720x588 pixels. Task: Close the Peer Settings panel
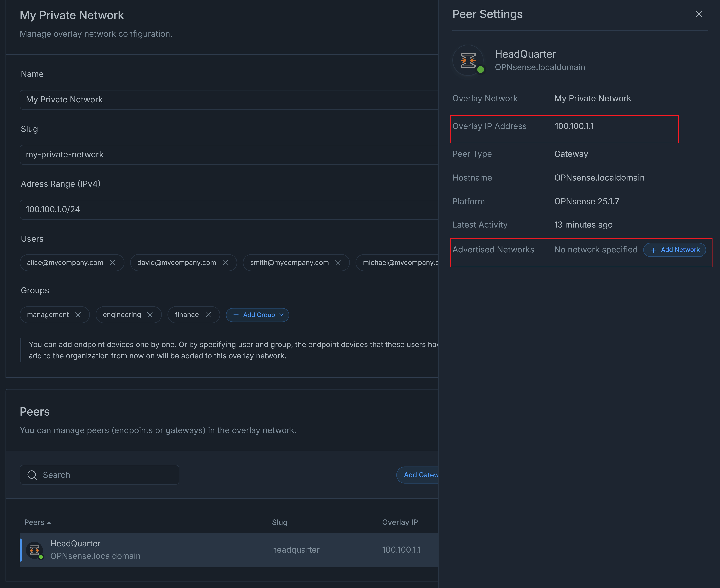click(x=699, y=14)
